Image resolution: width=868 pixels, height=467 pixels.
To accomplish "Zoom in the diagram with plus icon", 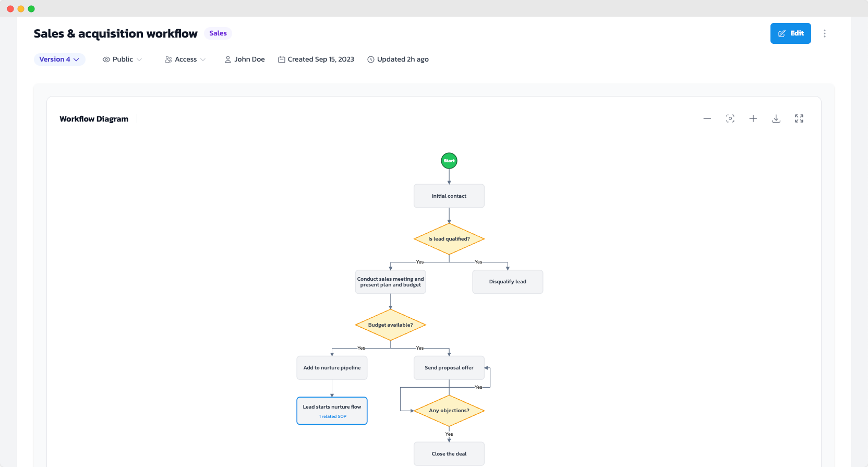I will [x=753, y=119].
